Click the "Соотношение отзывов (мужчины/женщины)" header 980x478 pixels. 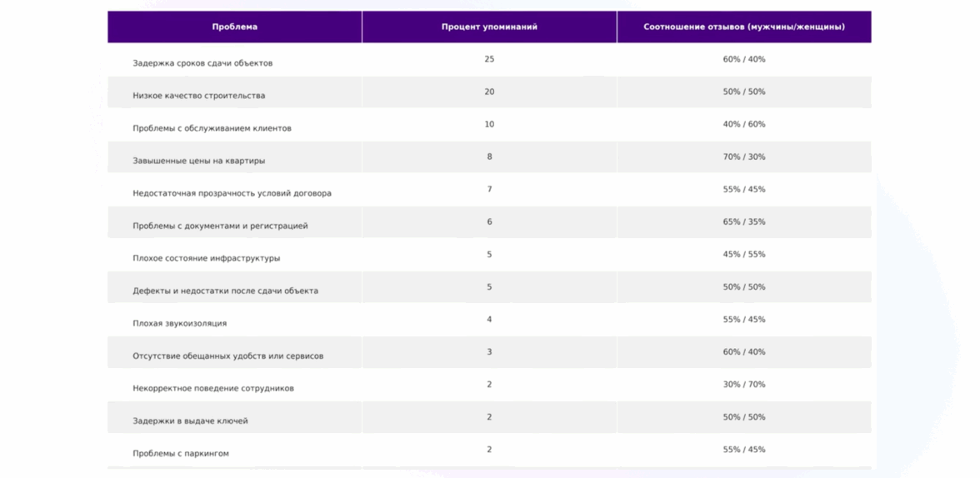coord(743,27)
